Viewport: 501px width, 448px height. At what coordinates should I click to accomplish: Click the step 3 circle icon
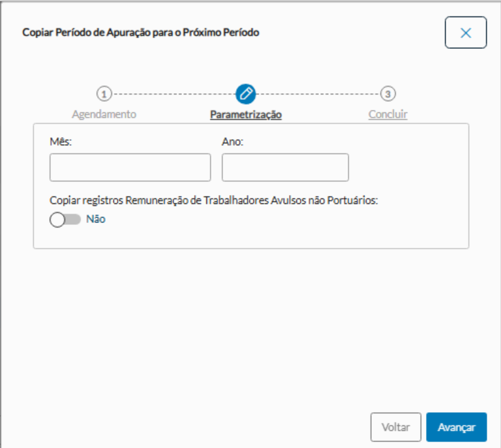pyautogui.click(x=388, y=94)
